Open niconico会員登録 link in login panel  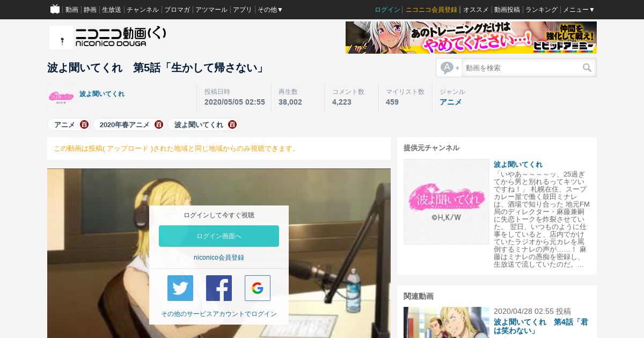[219, 258]
